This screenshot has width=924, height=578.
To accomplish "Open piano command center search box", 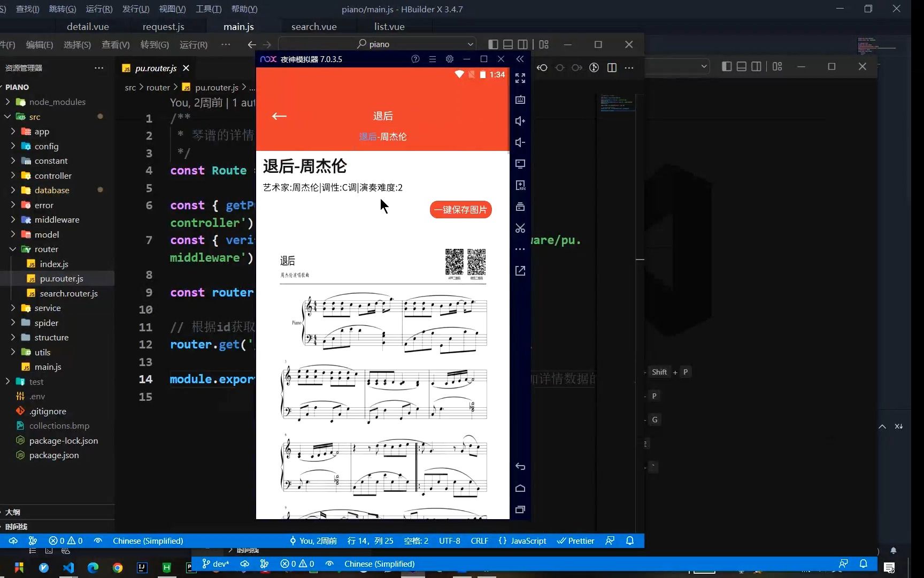I will pyautogui.click(x=378, y=44).
